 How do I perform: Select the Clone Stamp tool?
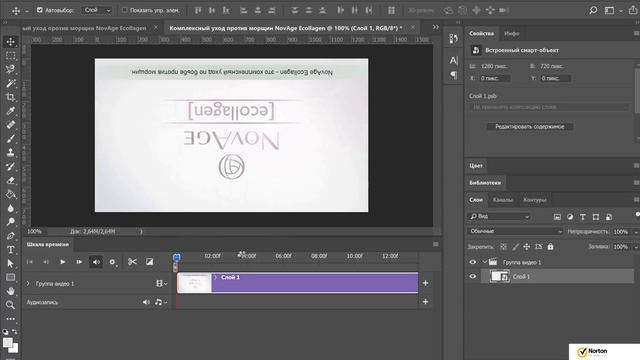11,153
